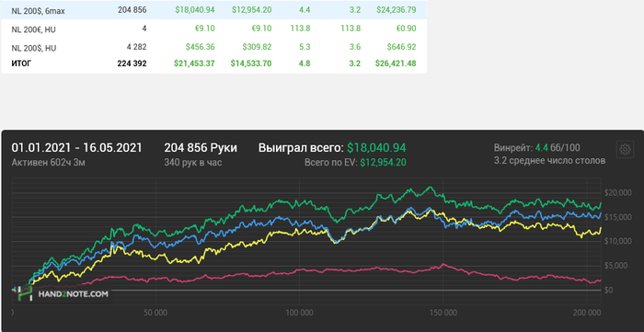644x332 pixels.
Task: Select the NL 200$, HU row label
Action: click(34, 49)
